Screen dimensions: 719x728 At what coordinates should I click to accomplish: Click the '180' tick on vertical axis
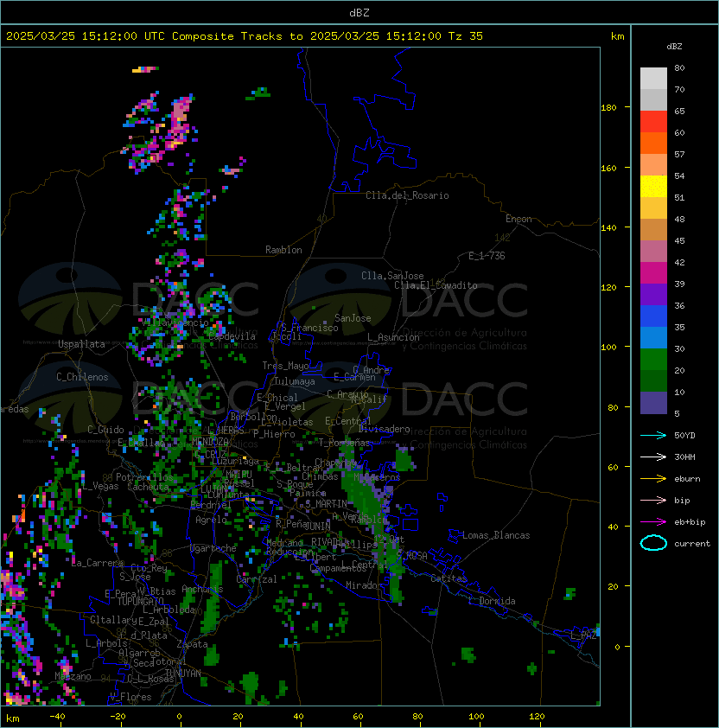tap(608, 108)
